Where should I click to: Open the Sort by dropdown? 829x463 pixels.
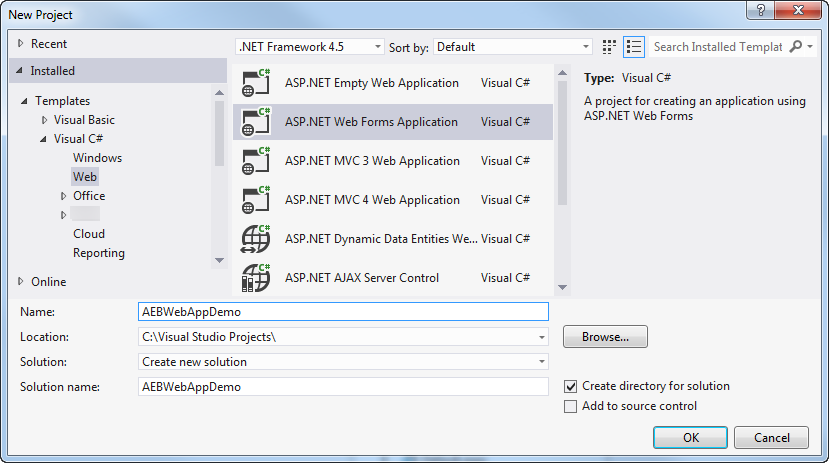[586, 47]
